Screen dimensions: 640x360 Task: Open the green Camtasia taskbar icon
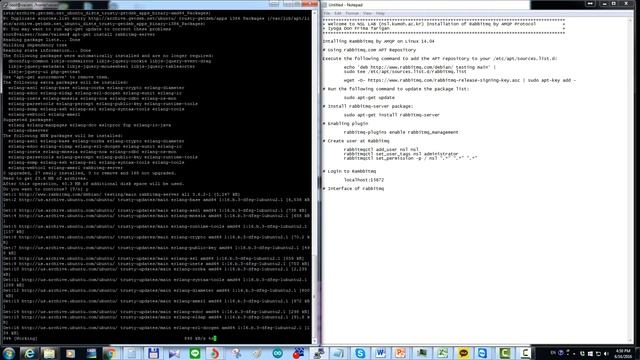pos(504,353)
